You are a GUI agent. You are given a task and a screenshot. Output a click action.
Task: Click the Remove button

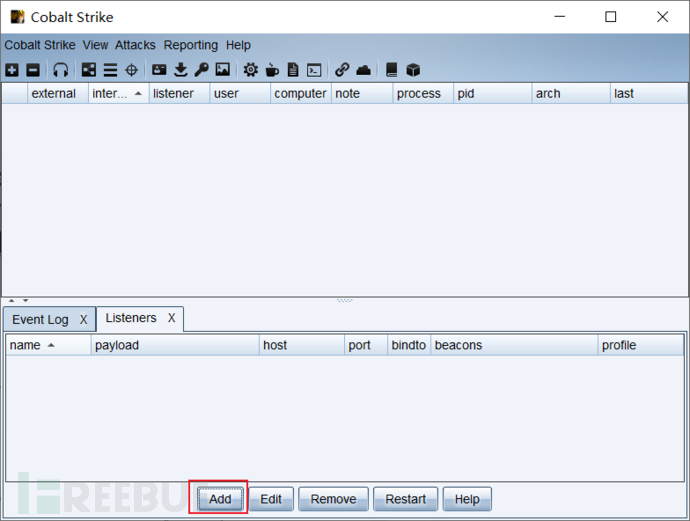[333, 499]
